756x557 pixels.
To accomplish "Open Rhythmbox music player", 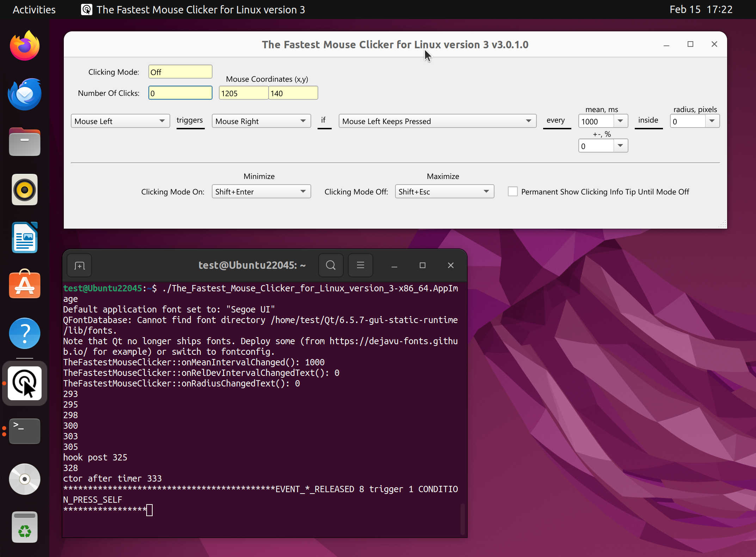I will click(24, 189).
